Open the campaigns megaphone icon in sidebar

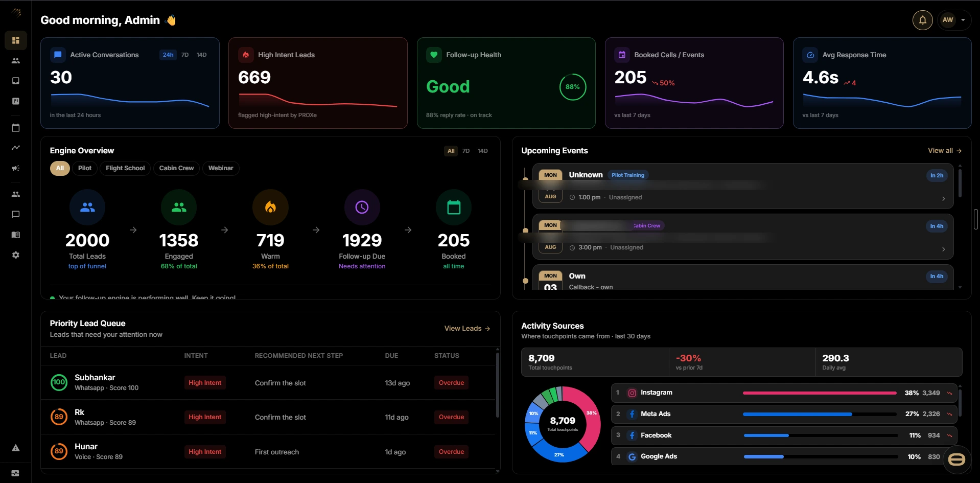[x=16, y=168]
